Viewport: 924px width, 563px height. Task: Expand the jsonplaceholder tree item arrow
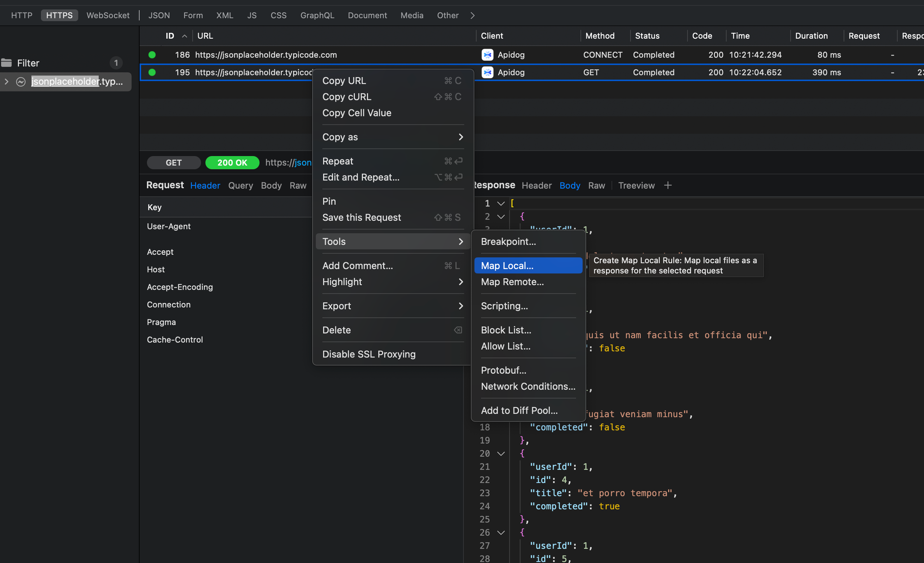(6, 82)
